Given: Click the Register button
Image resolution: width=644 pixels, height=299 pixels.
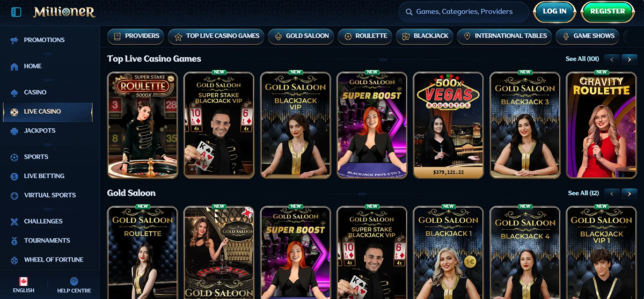Looking at the screenshot, I should tap(608, 11).
